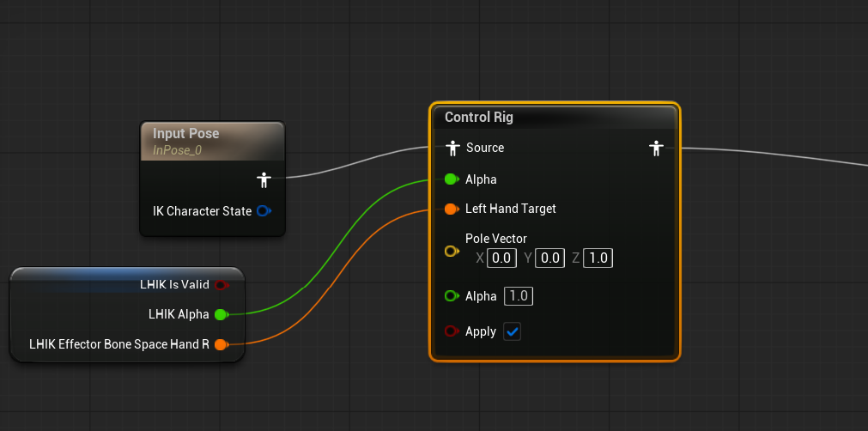Click the Input Pose output pose pin
This screenshot has width=868, height=431.
[264, 179]
